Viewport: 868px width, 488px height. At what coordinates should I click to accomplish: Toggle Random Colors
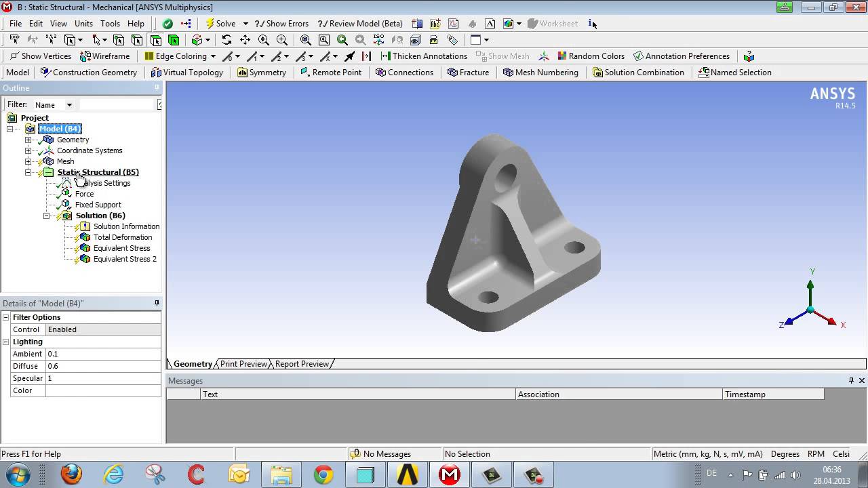click(x=591, y=56)
